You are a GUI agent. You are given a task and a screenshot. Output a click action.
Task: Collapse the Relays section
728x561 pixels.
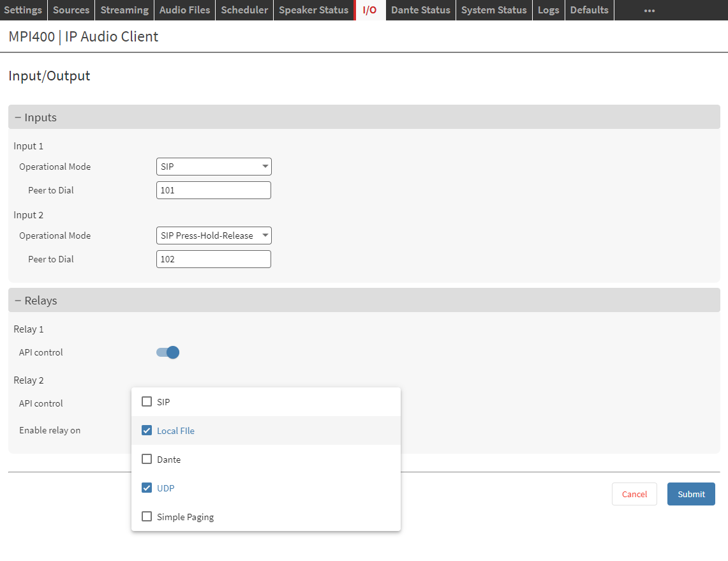tap(36, 301)
